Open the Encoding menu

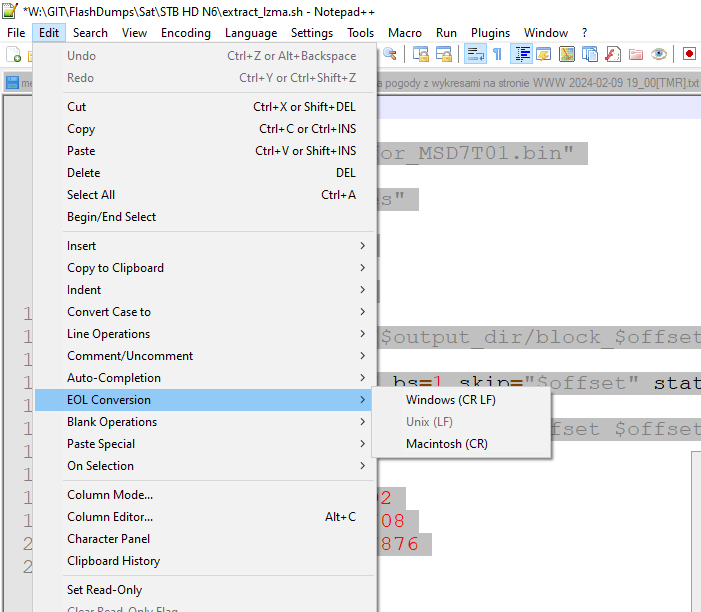point(186,33)
